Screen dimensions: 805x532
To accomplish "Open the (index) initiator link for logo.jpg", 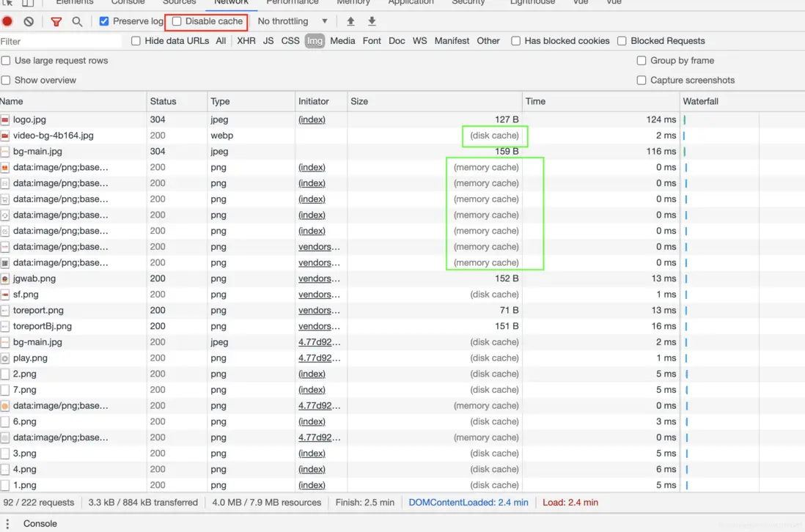I will point(312,119).
